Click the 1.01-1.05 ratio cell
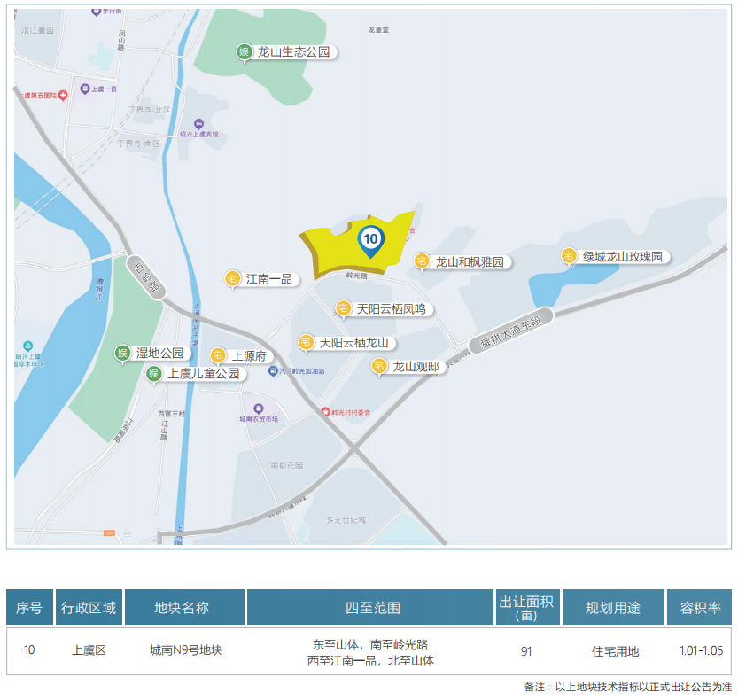The height and width of the screenshot is (700, 738). (701, 650)
